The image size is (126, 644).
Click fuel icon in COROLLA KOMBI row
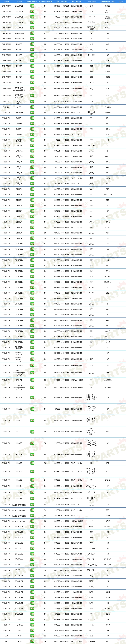[x=32, y=348]
